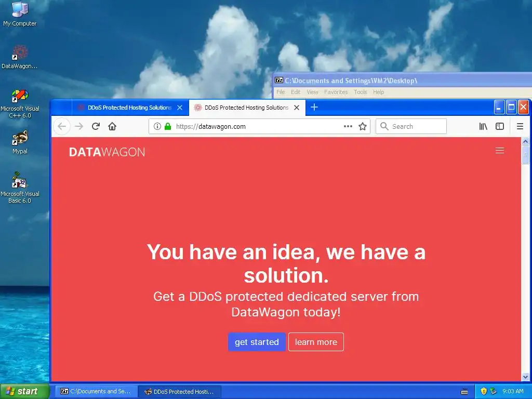Switch to 7-Zip window from taskbar
Image resolution: width=532 pixels, height=399 pixels.
tap(96, 391)
